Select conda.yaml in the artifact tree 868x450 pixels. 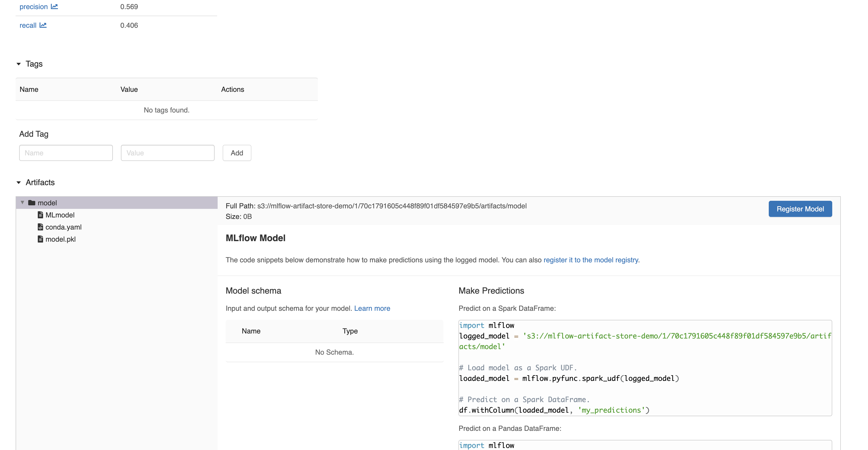point(63,227)
